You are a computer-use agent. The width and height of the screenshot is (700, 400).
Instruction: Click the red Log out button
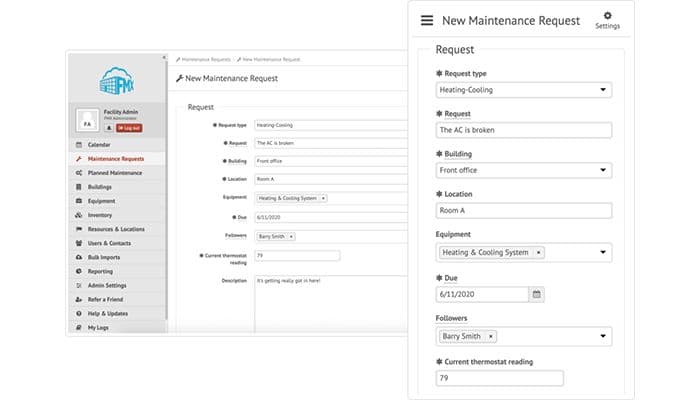click(129, 128)
